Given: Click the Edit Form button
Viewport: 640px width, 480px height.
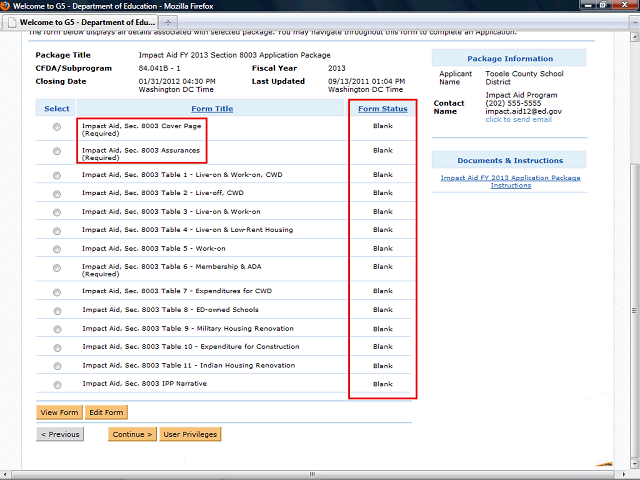Looking at the screenshot, I should [x=106, y=412].
